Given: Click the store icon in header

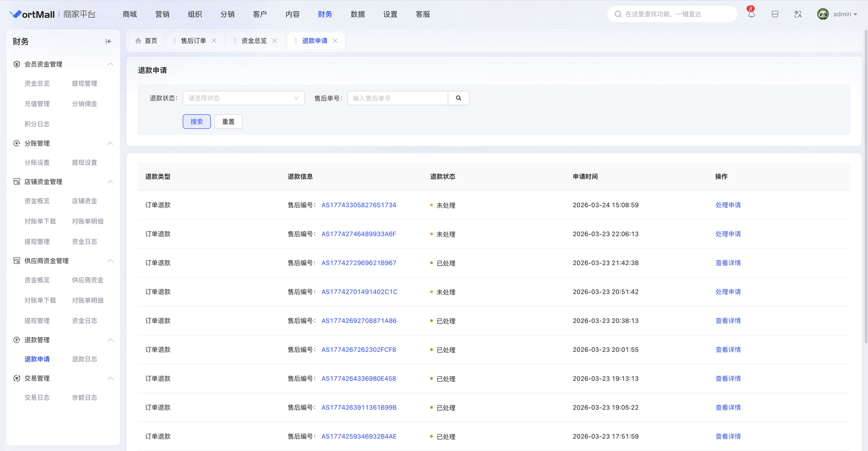Looking at the screenshot, I should 775,15.
